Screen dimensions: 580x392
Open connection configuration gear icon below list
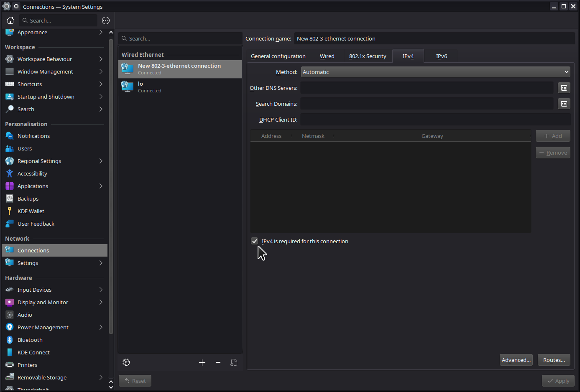(x=126, y=362)
